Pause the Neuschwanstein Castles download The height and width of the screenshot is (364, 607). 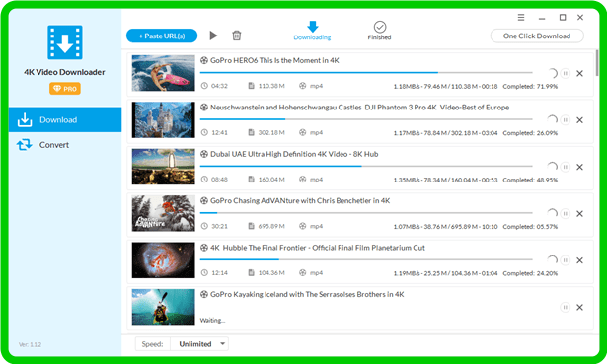(566, 120)
